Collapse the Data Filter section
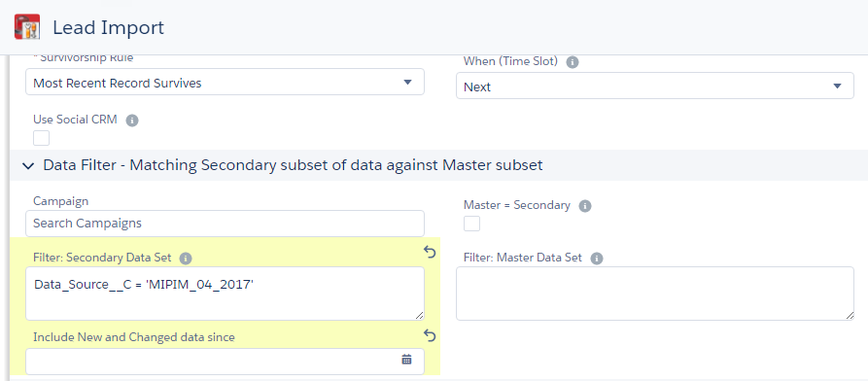The height and width of the screenshot is (381, 868). 27,165
